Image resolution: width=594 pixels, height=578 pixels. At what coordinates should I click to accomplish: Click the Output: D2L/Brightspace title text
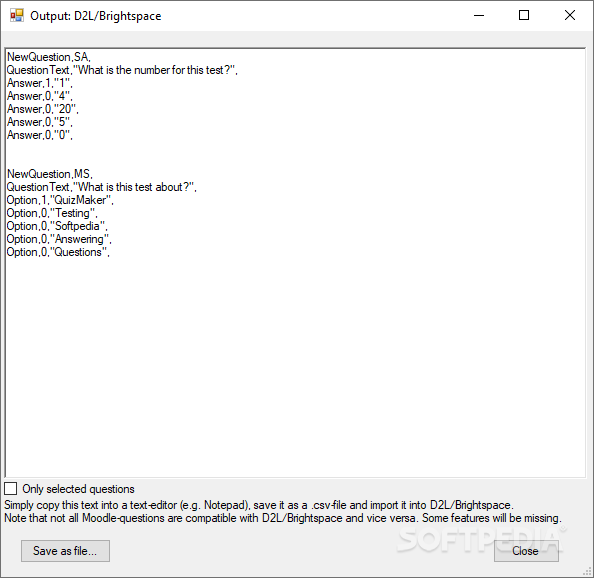96,16
